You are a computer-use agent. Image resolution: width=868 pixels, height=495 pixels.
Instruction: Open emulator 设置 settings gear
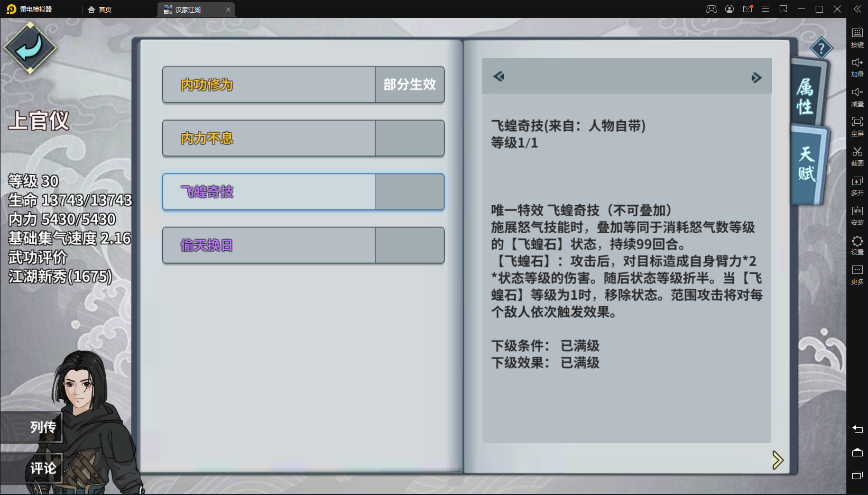point(857,245)
